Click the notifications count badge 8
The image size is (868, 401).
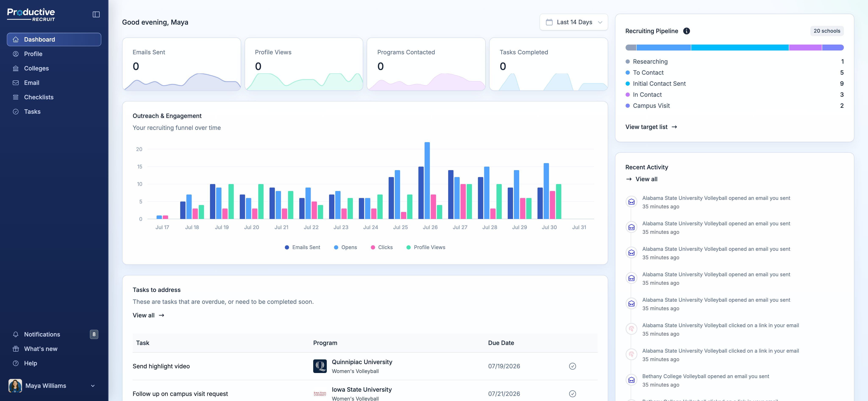(94, 334)
